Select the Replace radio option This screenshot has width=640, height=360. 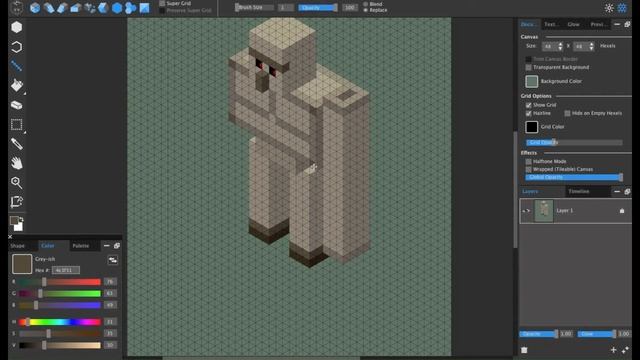click(365, 10)
